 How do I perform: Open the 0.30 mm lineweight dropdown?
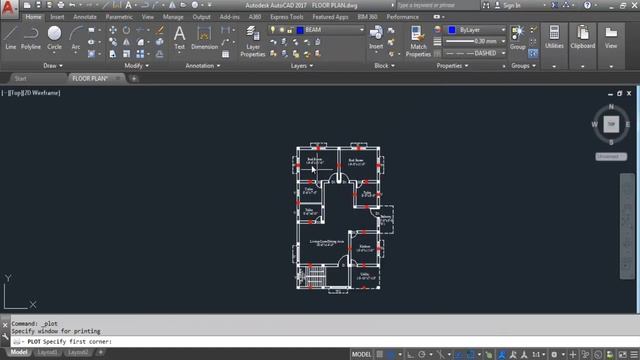click(503, 41)
